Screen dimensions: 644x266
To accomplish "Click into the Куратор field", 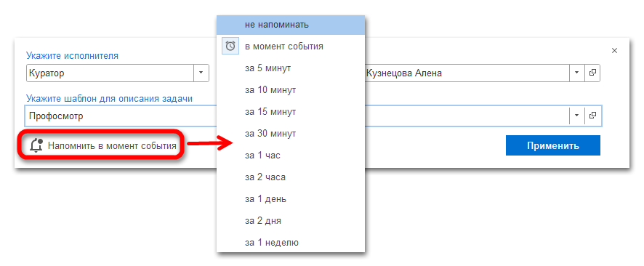I will tap(110, 73).
